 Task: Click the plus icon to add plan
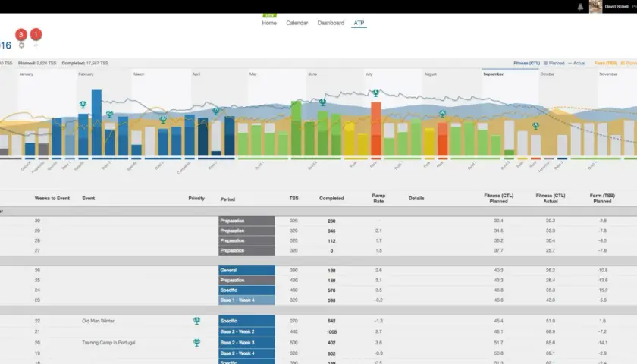(36, 45)
